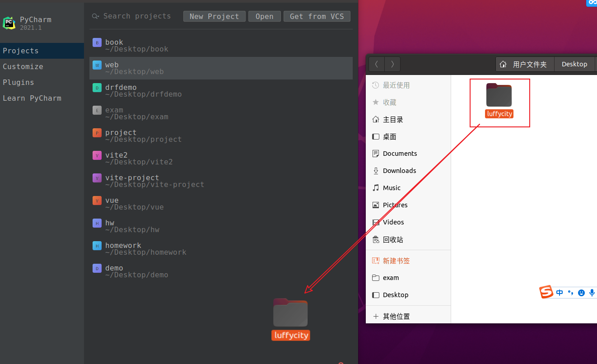Click the home icon in file manager path bar
Screen dimensions: 597x364
503,64
